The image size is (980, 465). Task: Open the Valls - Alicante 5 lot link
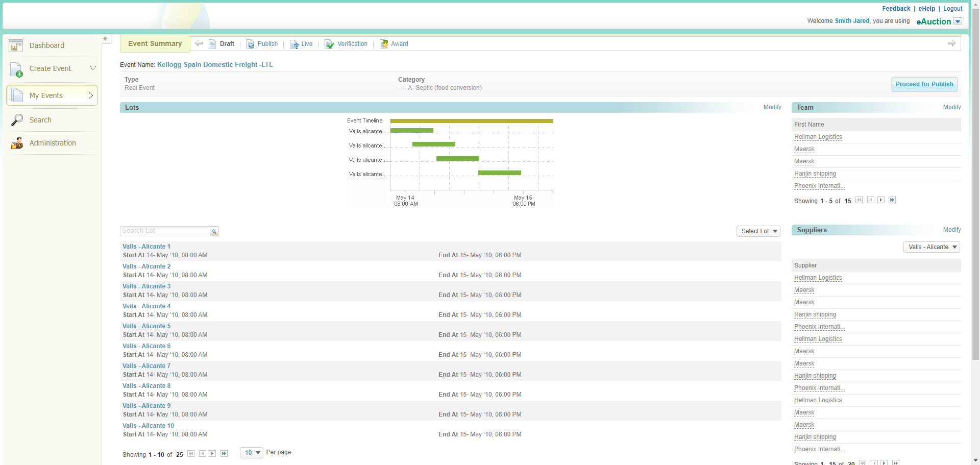coord(146,326)
